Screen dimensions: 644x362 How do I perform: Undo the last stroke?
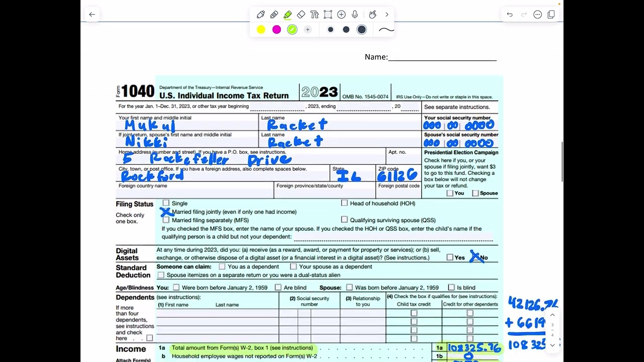[510, 15]
